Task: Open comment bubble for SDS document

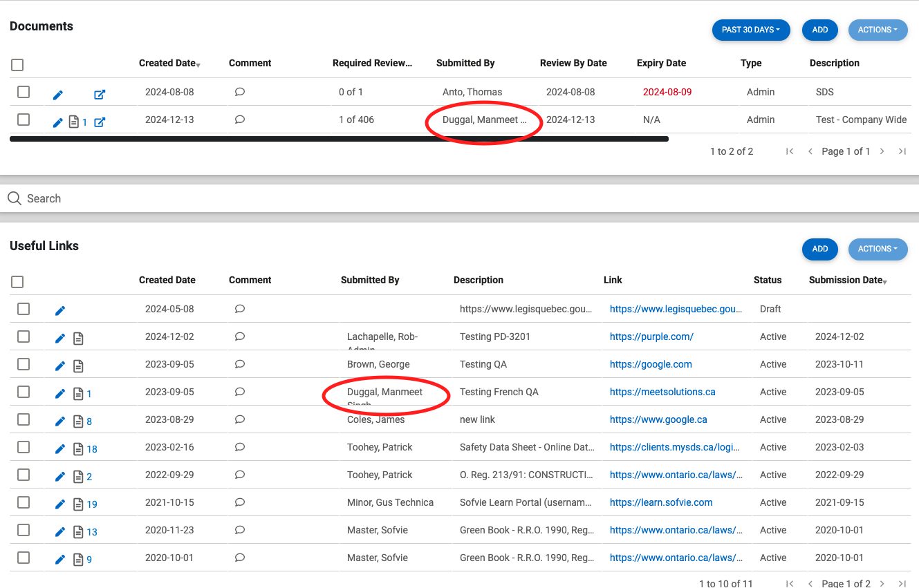Action: click(x=240, y=92)
